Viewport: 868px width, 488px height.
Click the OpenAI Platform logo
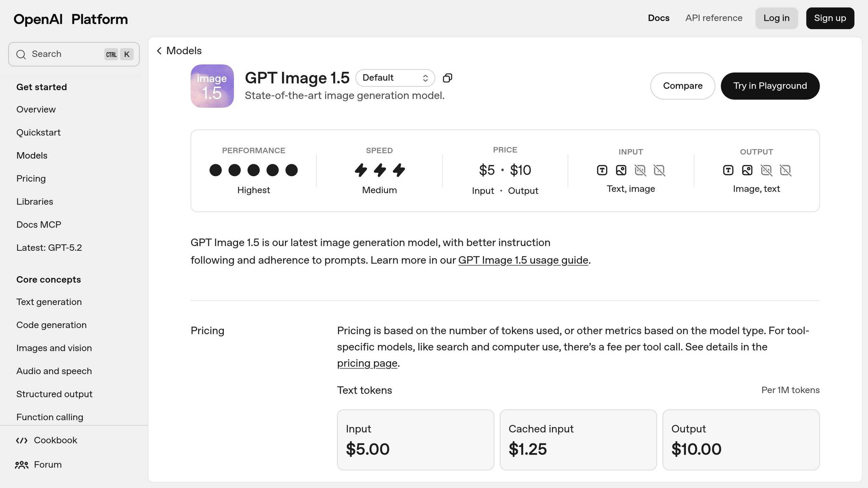pos(70,19)
